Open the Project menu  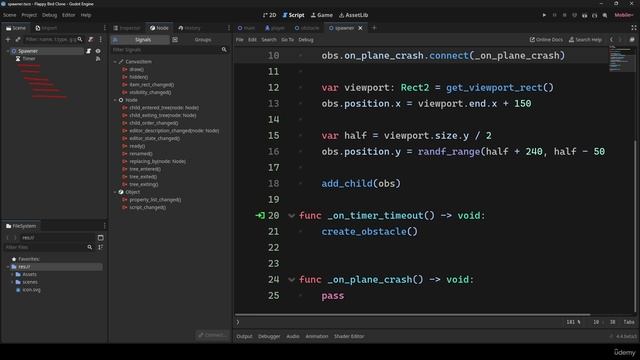tap(29, 15)
